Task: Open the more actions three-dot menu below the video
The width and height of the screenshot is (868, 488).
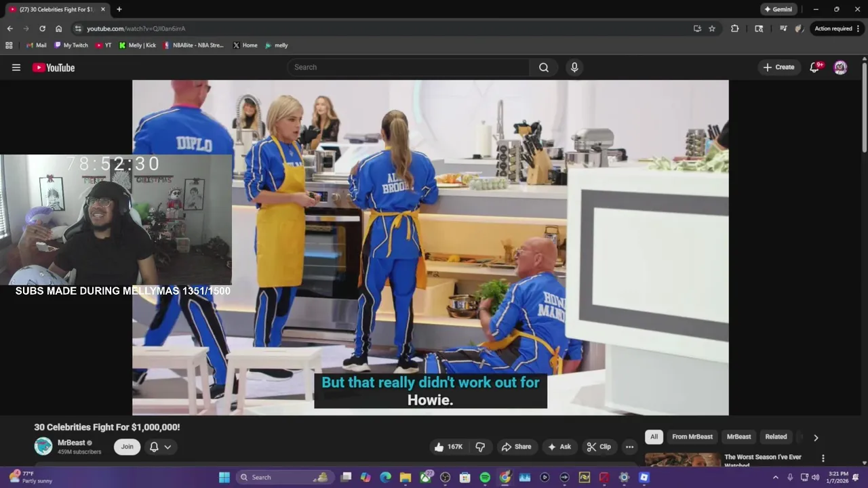Action: tap(629, 447)
